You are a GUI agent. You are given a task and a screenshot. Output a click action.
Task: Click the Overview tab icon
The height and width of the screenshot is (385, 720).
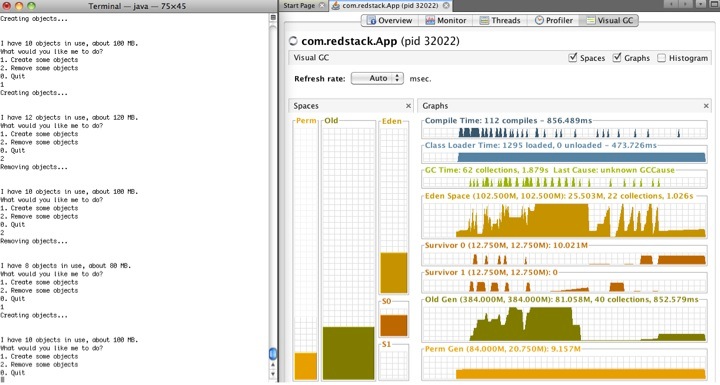[x=371, y=21]
